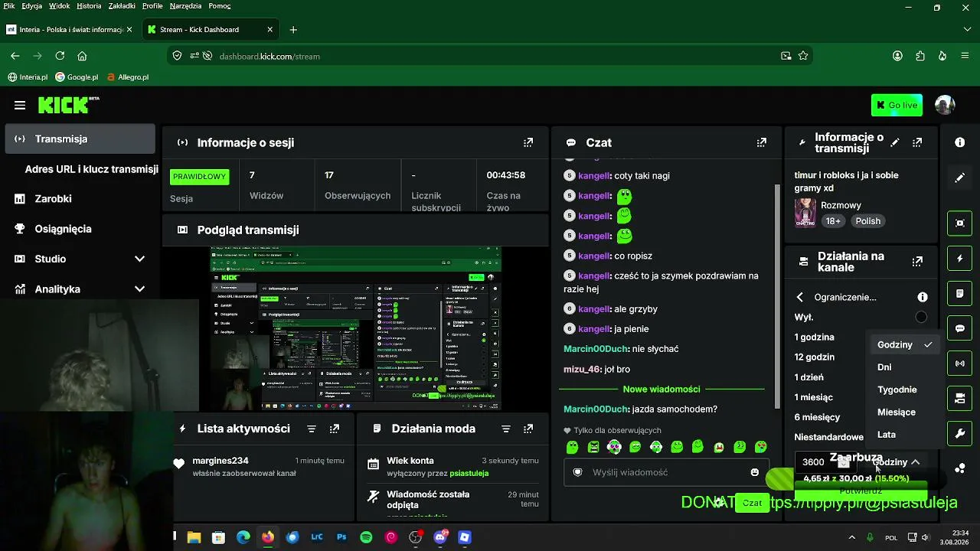This screenshot has height=551, width=980.
Task: Open File Explorer from the taskbar
Action: (194, 537)
